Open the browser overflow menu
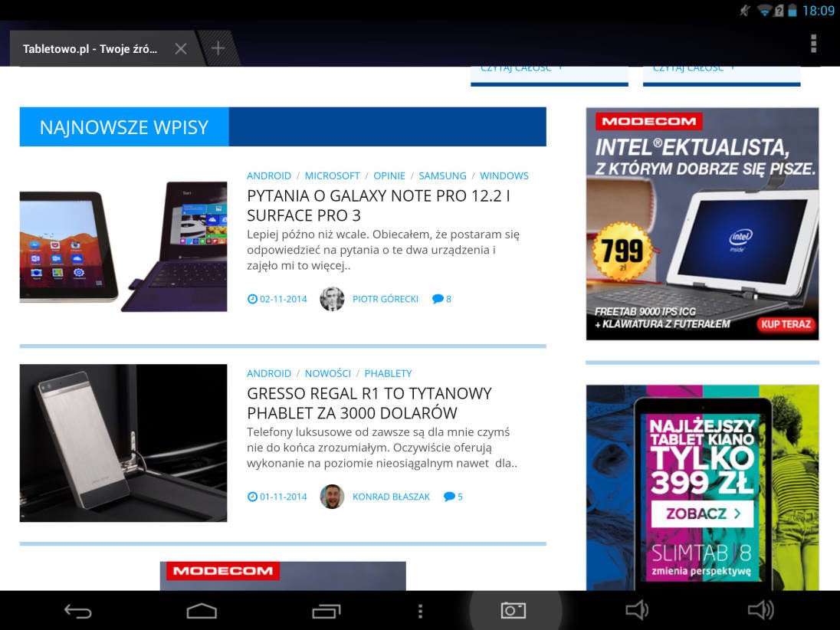Screen dimensions: 840x630 pyautogui.click(x=813, y=44)
